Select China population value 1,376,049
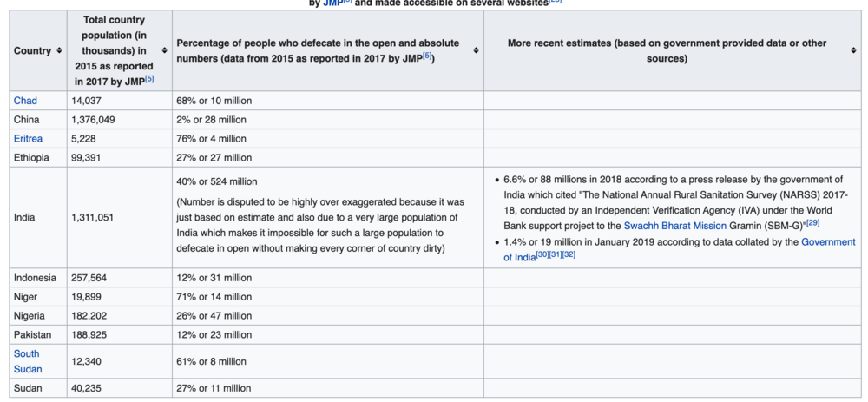868x402 pixels. tap(93, 120)
